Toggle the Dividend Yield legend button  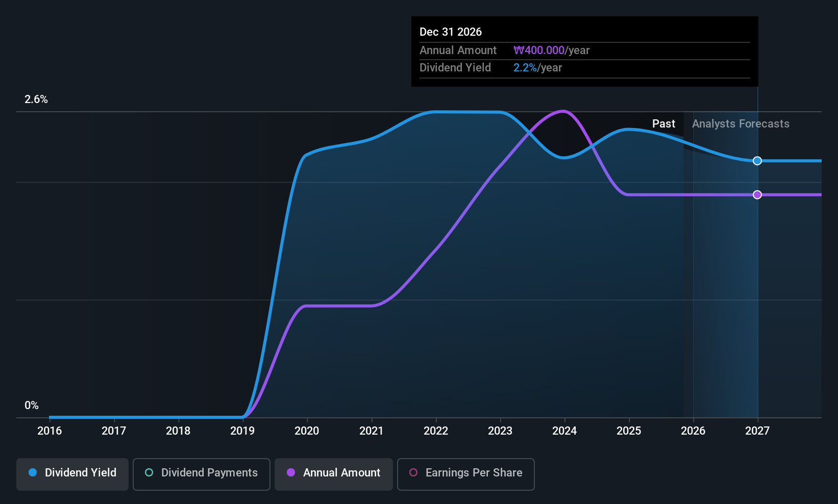pos(72,474)
